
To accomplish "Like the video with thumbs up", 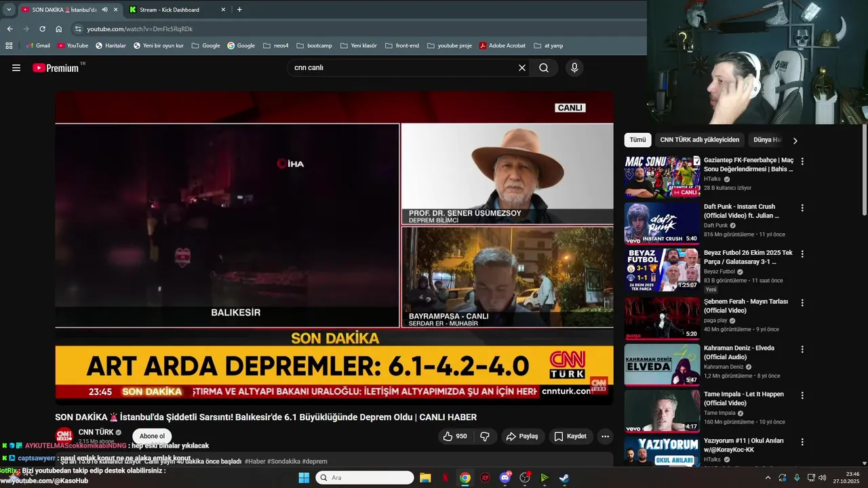I will point(455,436).
